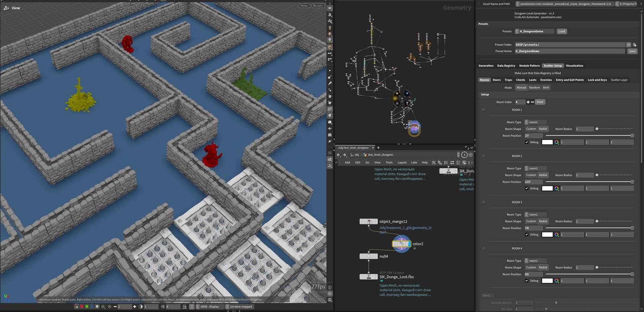
Task: Click the Preset Folder list menu icon
Action: (628, 45)
